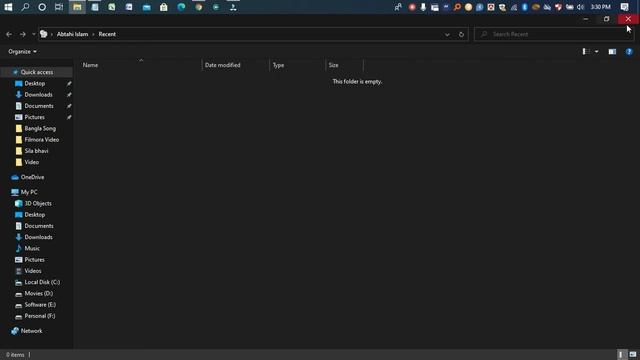Click the Bluetooth tray icon
The height and width of the screenshot is (360, 640).
click(525, 7)
